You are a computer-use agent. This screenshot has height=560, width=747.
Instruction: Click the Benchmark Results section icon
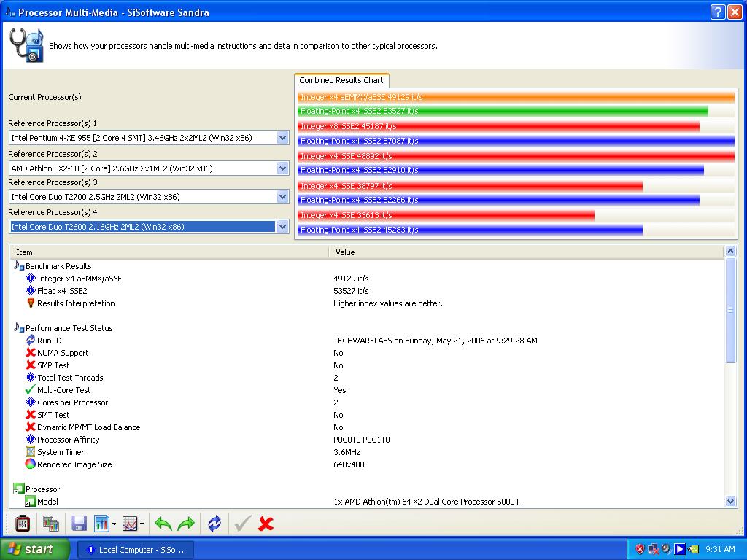[19, 265]
